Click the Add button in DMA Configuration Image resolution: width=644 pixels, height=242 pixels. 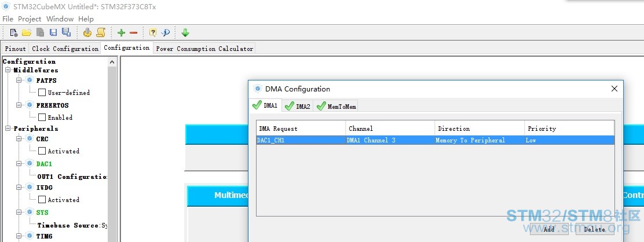pyautogui.click(x=548, y=229)
